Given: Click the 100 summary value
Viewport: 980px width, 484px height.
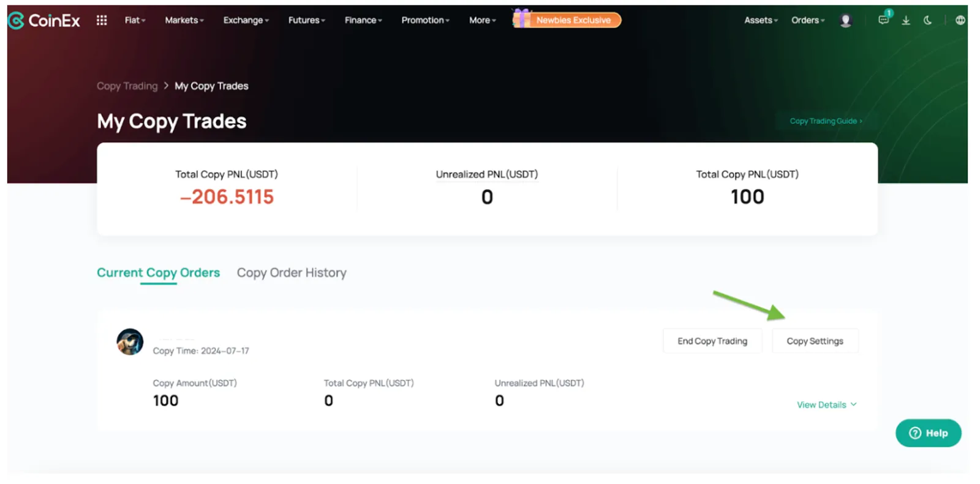Looking at the screenshot, I should pyautogui.click(x=747, y=197).
